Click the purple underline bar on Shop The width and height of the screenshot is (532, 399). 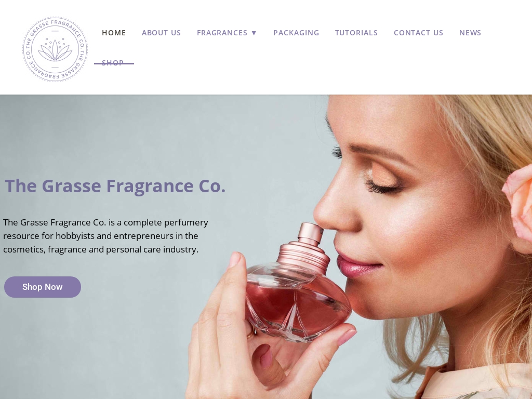coord(114,63)
